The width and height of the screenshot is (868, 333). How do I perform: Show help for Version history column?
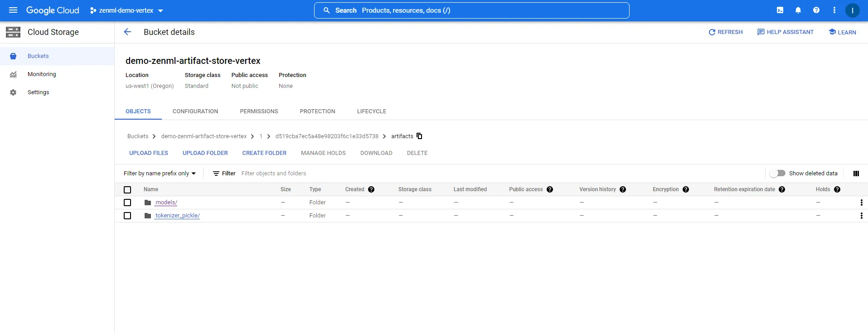coord(623,189)
